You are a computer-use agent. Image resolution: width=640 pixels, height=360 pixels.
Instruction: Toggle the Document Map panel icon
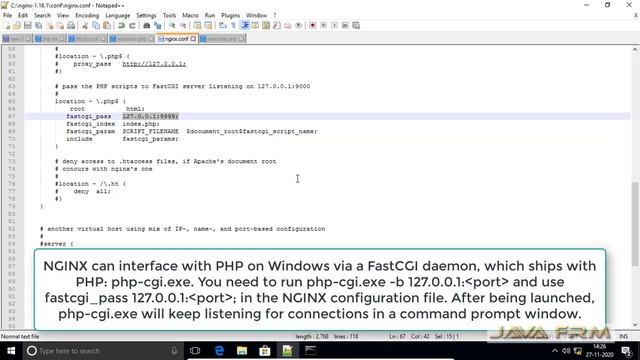pyautogui.click(x=266, y=25)
